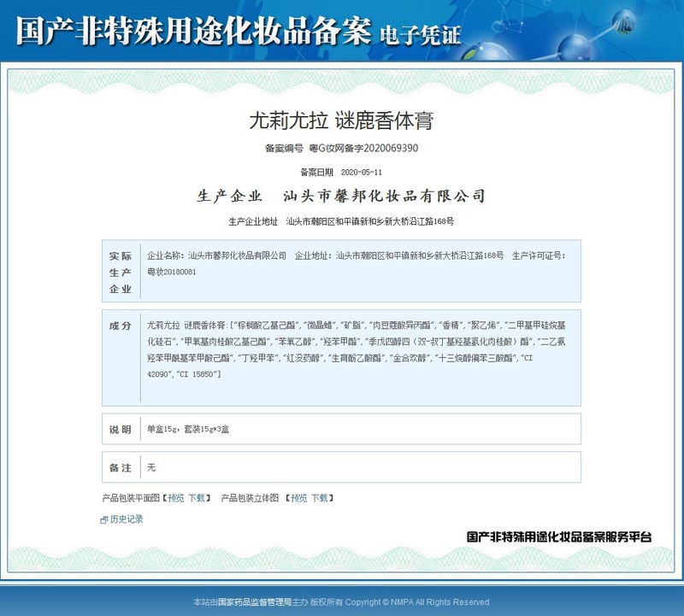Click the 产品包装平面图 label
This screenshot has width=684, height=616.
(131, 498)
